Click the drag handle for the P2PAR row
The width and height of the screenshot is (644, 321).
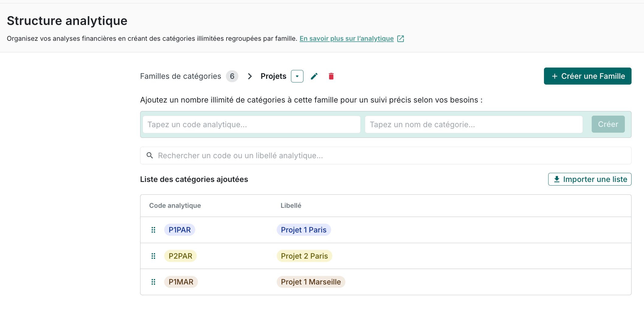(153, 256)
